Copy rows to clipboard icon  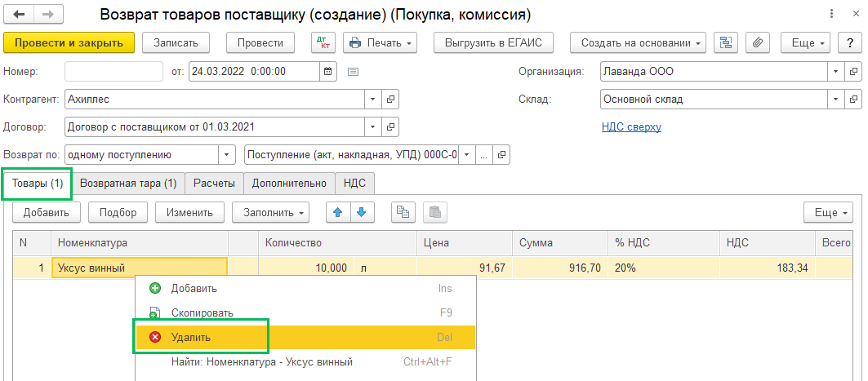(403, 212)
